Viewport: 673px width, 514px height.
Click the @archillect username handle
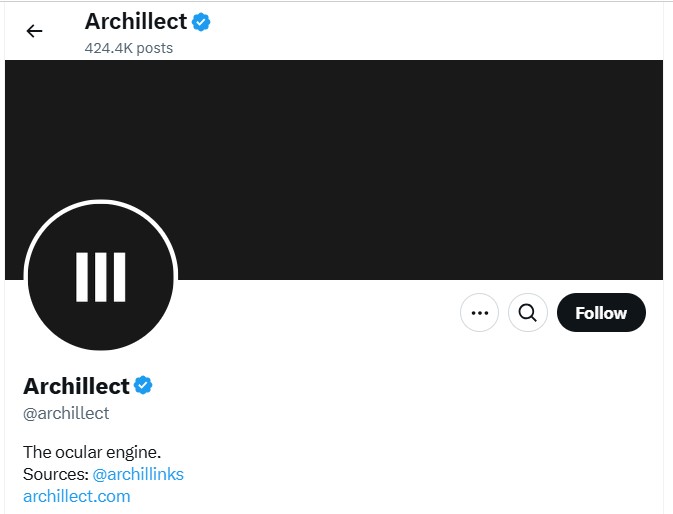[x=66, y=413]
